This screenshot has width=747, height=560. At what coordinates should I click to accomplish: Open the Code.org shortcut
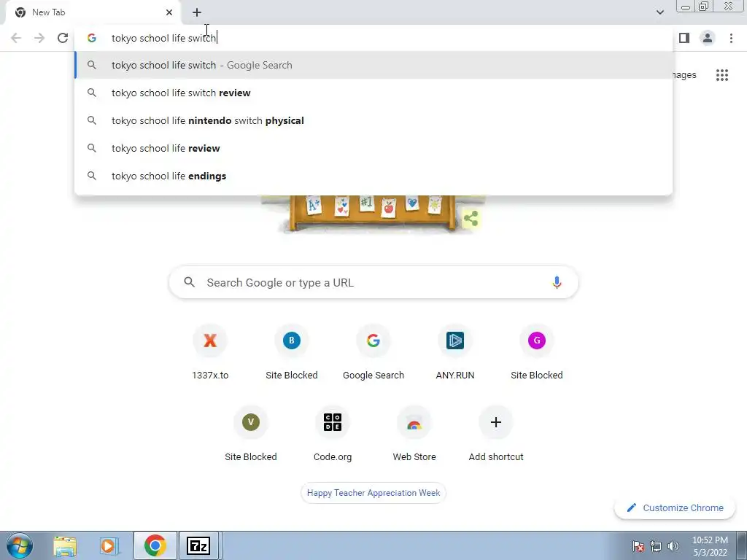(x=333, y=434)
